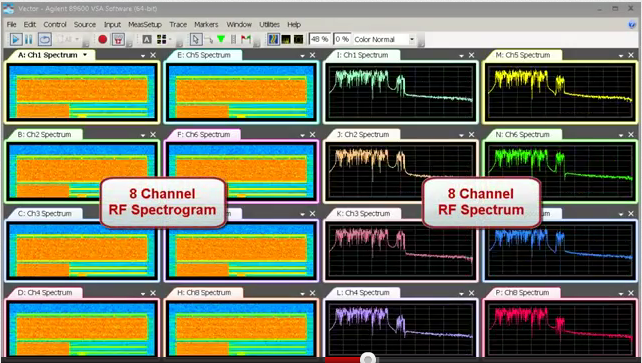Toggle the black trace display icon
The width and height of the screenshot is (642, 363).
[x=298, y=39]
